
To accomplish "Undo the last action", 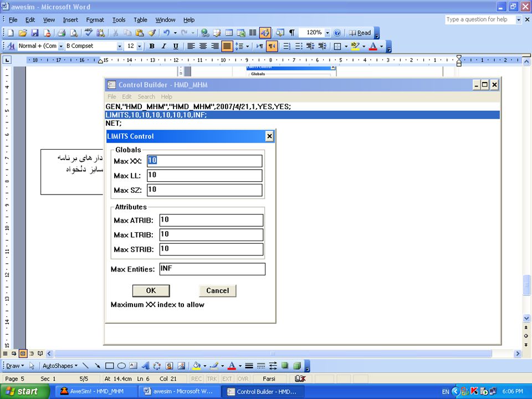I will (x=166, y=33).
